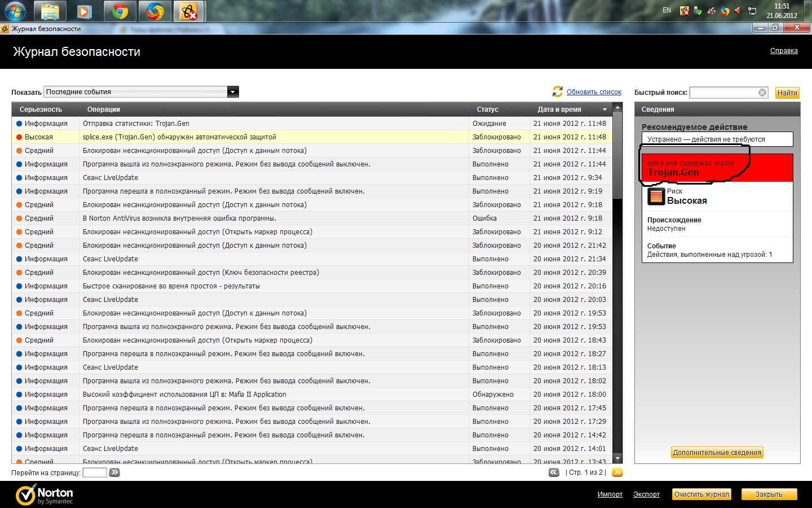Click the blue dot of the Быстрое сканирование row

(19, 286)
